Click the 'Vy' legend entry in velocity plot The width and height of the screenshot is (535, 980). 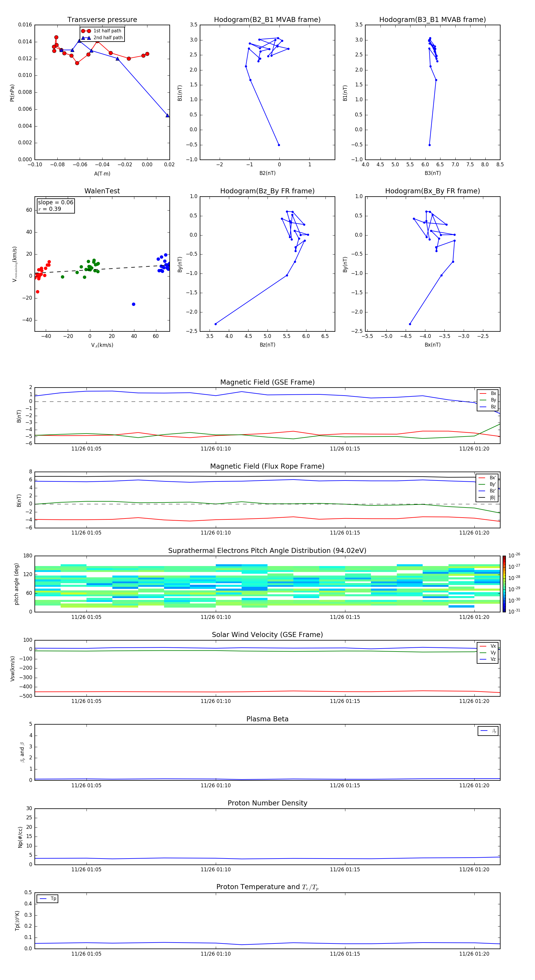click(488, 652)
